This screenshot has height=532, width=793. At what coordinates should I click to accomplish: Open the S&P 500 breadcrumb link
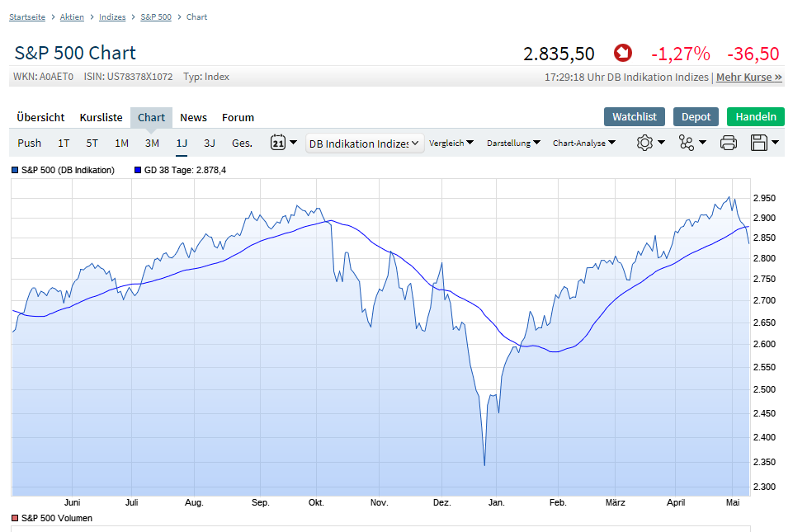(x=156, y=16)
